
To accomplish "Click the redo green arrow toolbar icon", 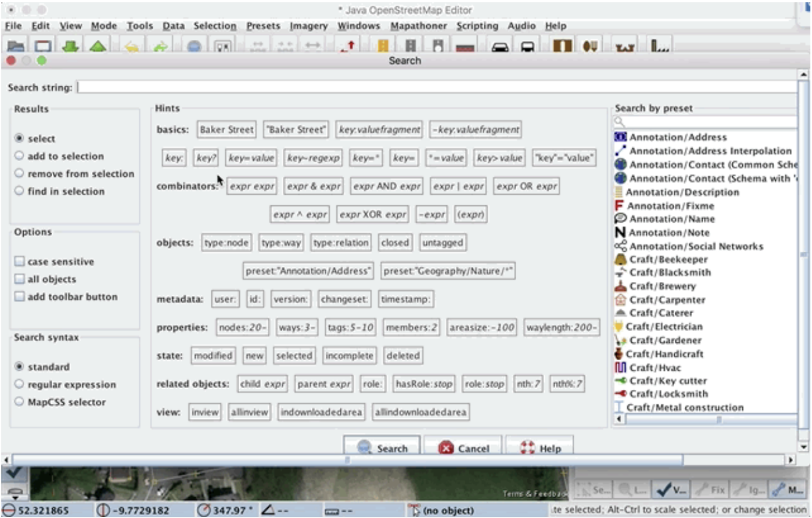I will (x=160, y=46).
